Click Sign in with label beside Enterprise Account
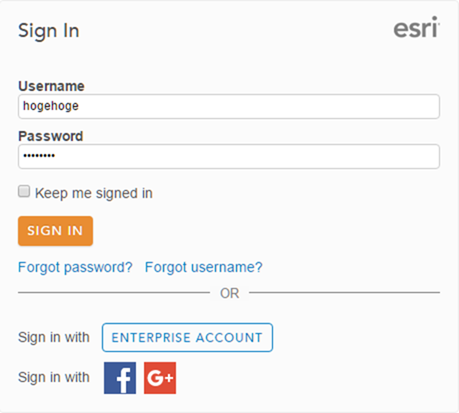Screen dimensions: 459x413 [x=54, y=337]
